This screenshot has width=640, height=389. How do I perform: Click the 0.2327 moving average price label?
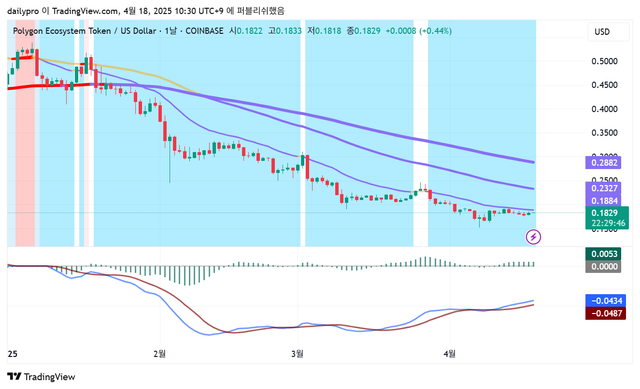(603, 188)
